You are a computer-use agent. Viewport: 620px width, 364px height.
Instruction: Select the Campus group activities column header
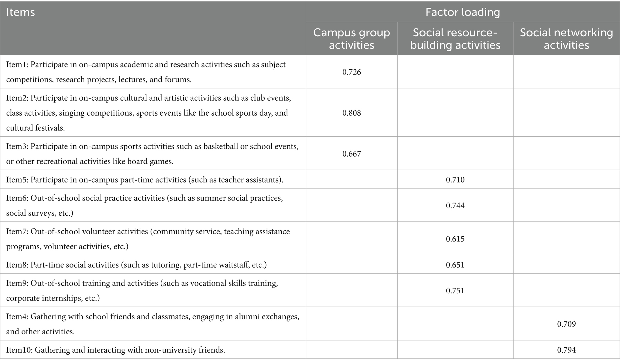[351, 39]
